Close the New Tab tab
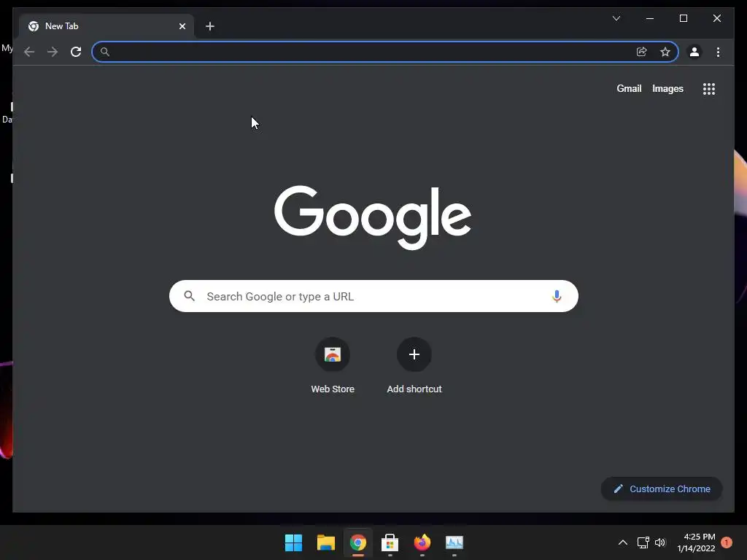Screen dimensions: 747x560 pos(182,26)
